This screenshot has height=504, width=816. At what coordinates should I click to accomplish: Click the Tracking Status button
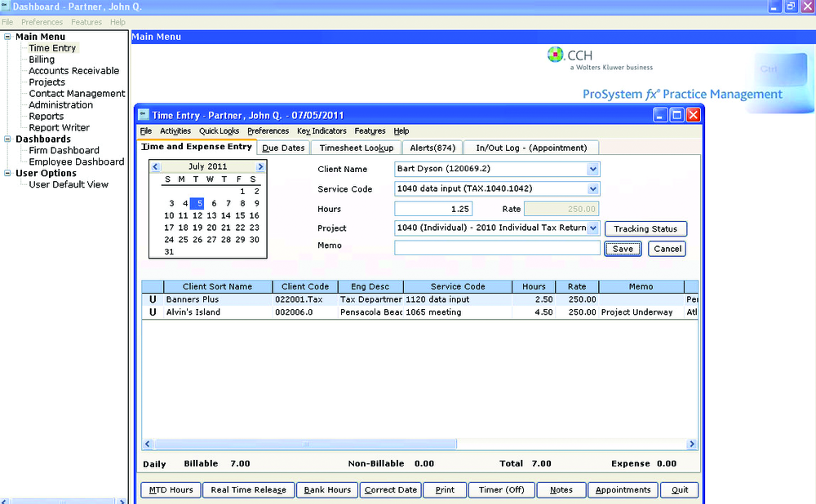click(645, 229)
